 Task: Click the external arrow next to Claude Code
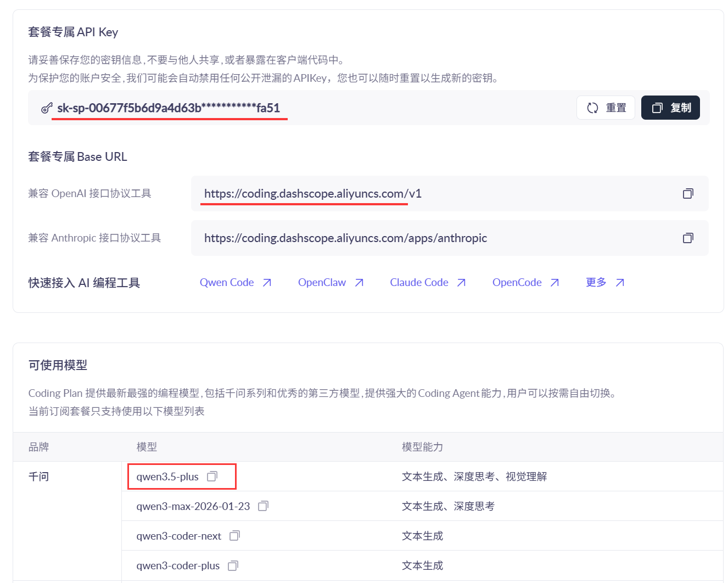461,283
